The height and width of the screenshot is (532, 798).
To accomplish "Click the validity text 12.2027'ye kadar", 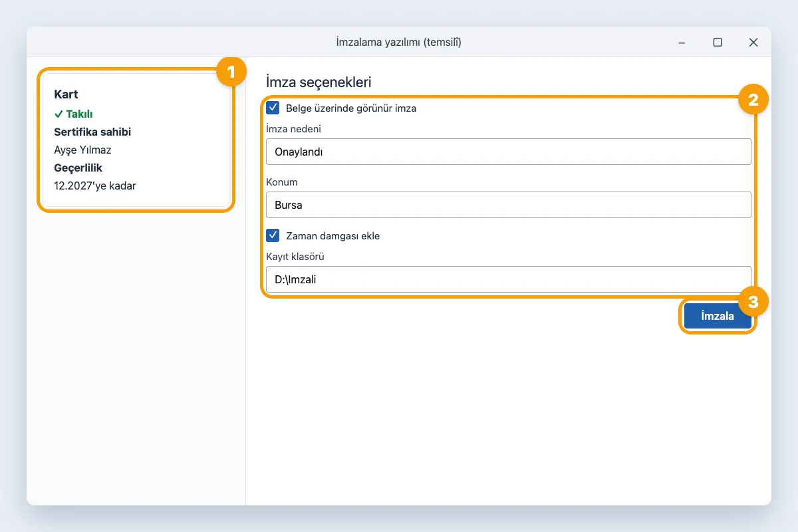I will coord(95,186).
